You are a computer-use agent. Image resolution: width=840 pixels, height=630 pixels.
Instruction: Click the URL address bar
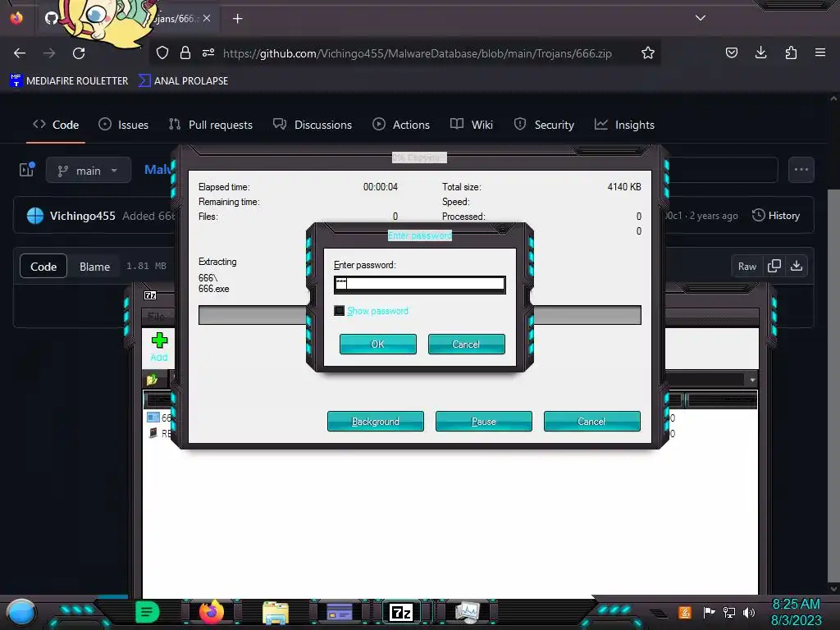pos(417,53)
